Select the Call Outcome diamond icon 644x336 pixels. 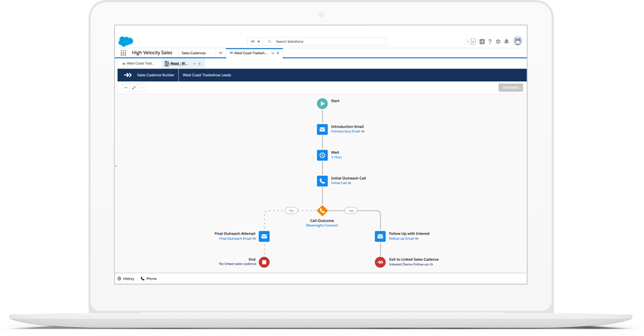[x=322, y=210]
